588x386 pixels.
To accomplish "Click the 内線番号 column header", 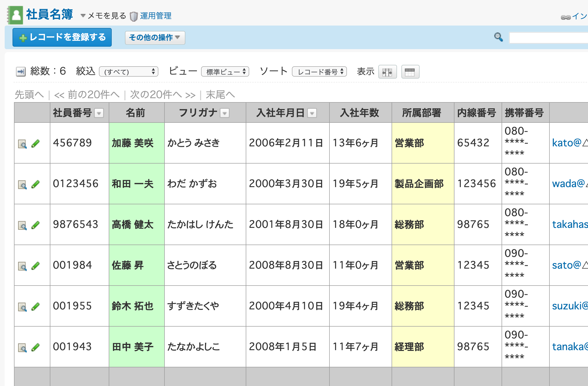I will (x=478, y=113).
